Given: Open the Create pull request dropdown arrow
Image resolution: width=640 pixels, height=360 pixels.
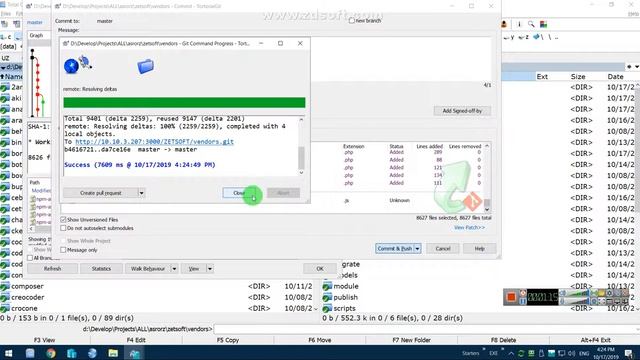Looking at the screenshot, I should click(141, 193).
